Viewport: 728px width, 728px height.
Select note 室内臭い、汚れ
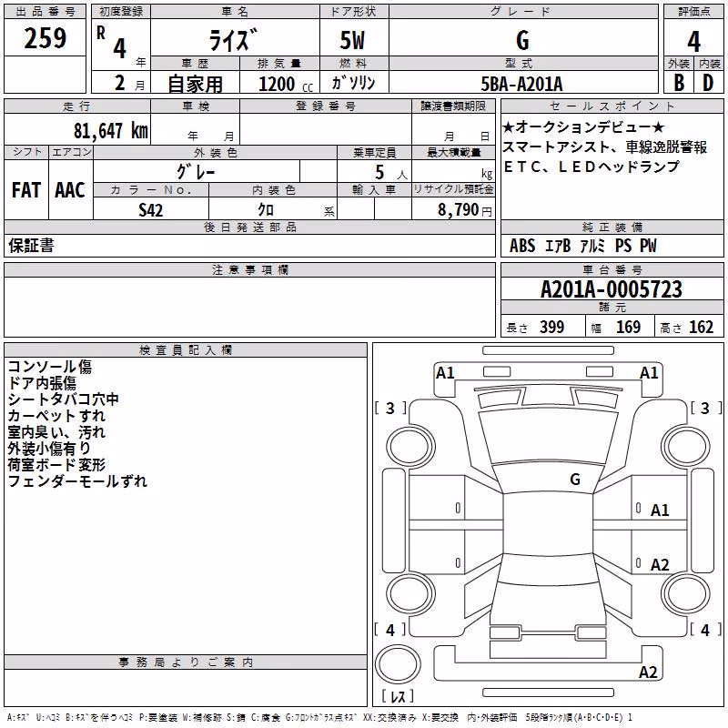pyautogui.click(x=56, y=431)
